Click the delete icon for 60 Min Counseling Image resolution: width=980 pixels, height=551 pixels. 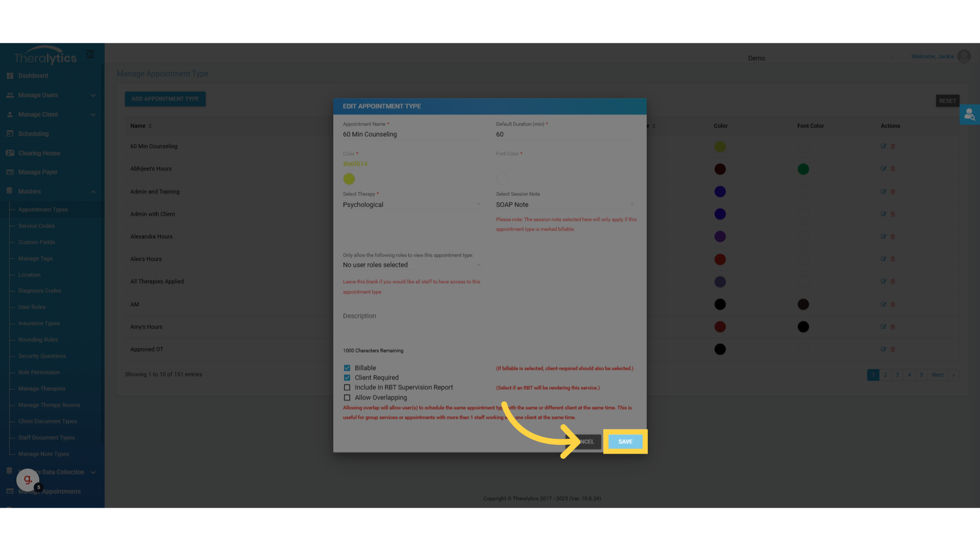893,146
